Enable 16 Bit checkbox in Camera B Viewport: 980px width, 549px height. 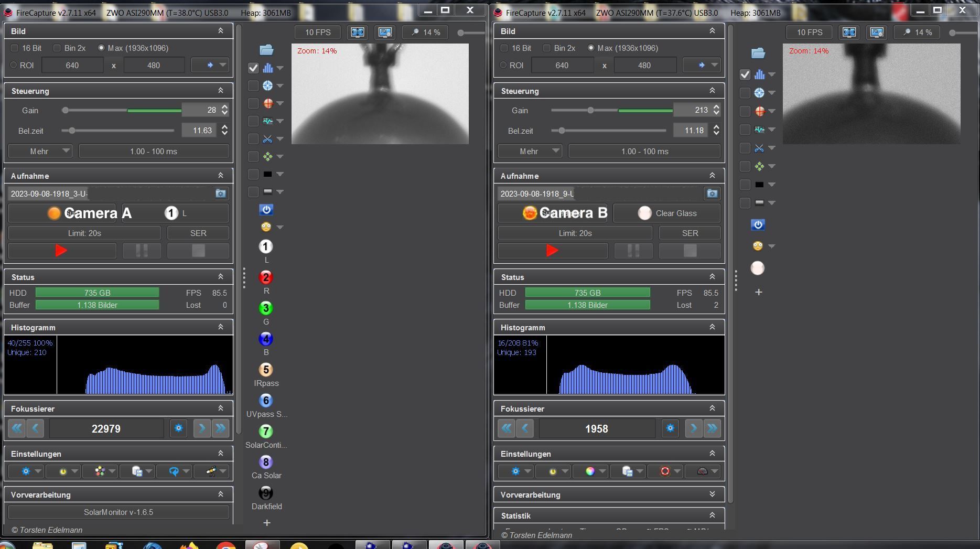pyautogui.click(x=504, y=48)
